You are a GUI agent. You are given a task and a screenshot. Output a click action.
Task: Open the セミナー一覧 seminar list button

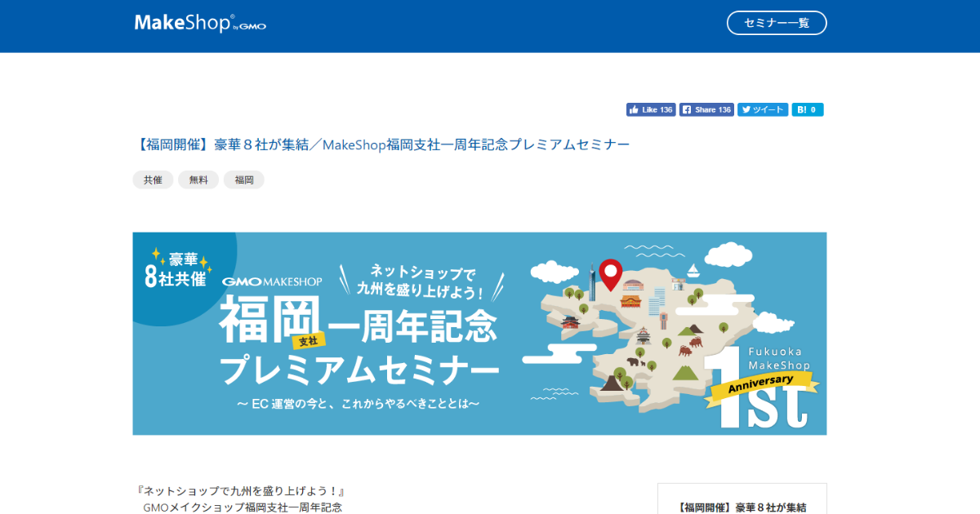coord(777,23)
